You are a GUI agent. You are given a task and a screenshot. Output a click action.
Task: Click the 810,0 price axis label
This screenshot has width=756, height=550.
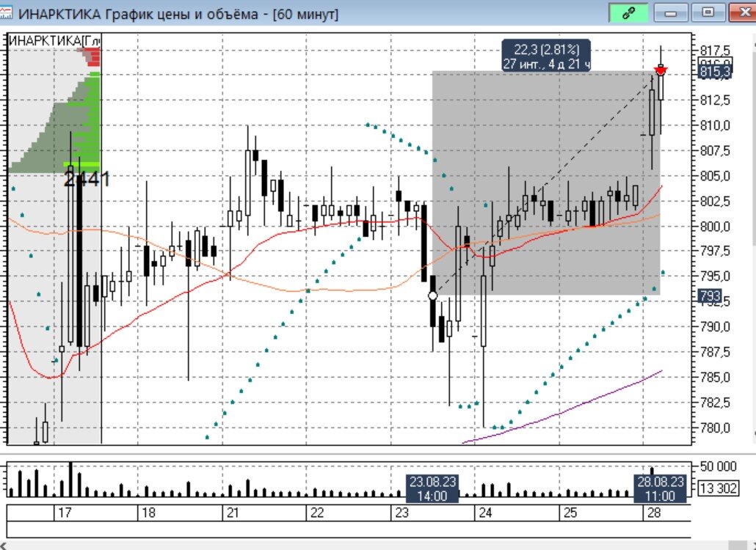(x=715, y=125)
